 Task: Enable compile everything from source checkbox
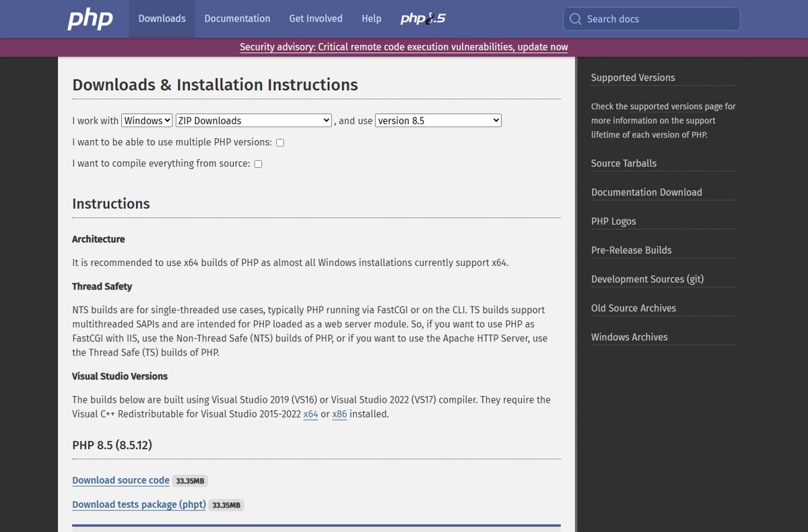258,164
